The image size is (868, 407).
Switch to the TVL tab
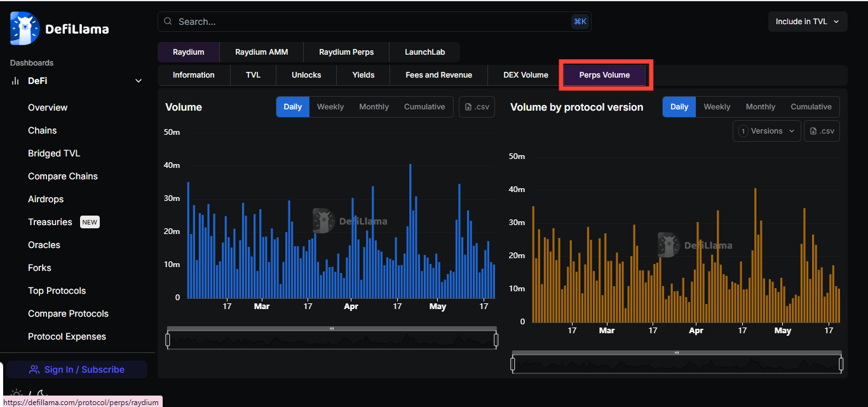254,75
